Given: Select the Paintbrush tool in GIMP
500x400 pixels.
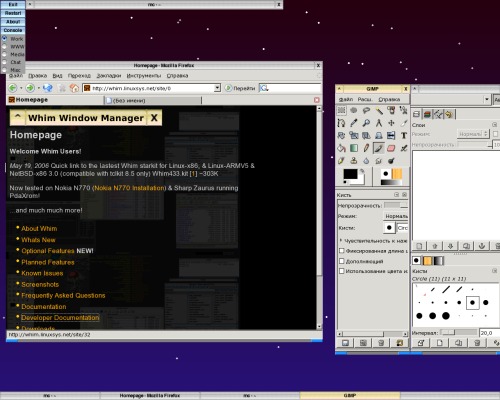Looking at the screenshot, I should click(x=379, y=148).
